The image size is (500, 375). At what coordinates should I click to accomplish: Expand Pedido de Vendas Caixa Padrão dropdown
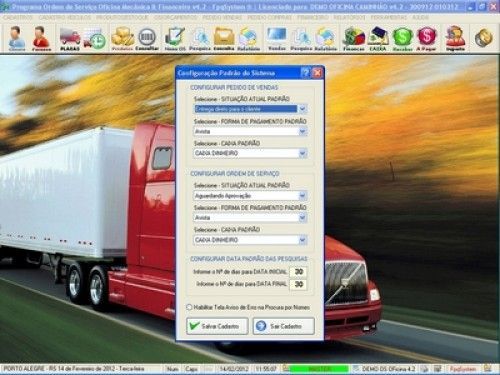point(302,153)
